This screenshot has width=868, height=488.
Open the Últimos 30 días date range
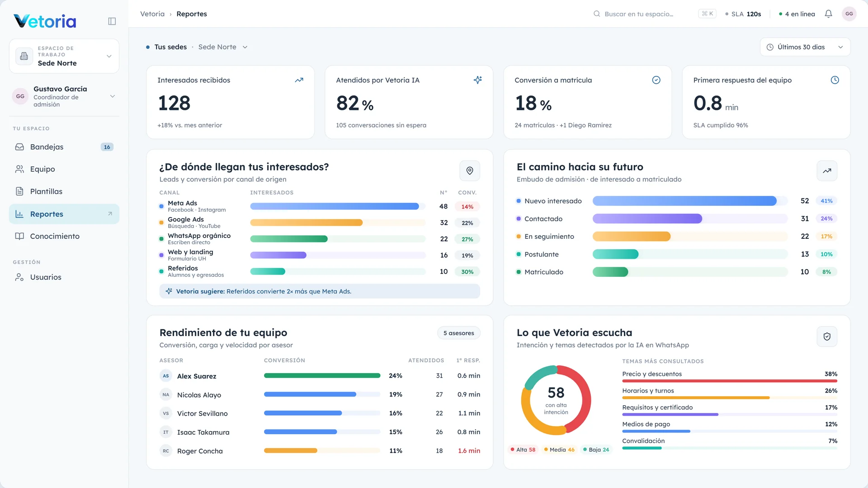point(805,47)
